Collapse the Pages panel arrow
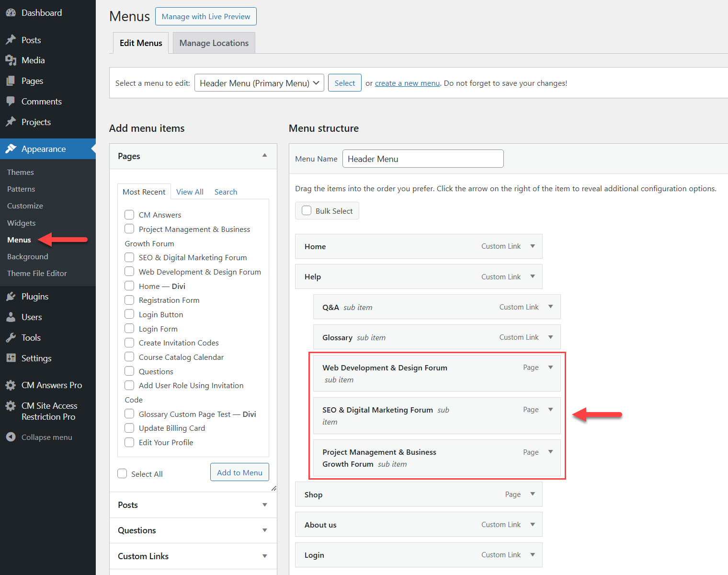 tap(265, 156)
